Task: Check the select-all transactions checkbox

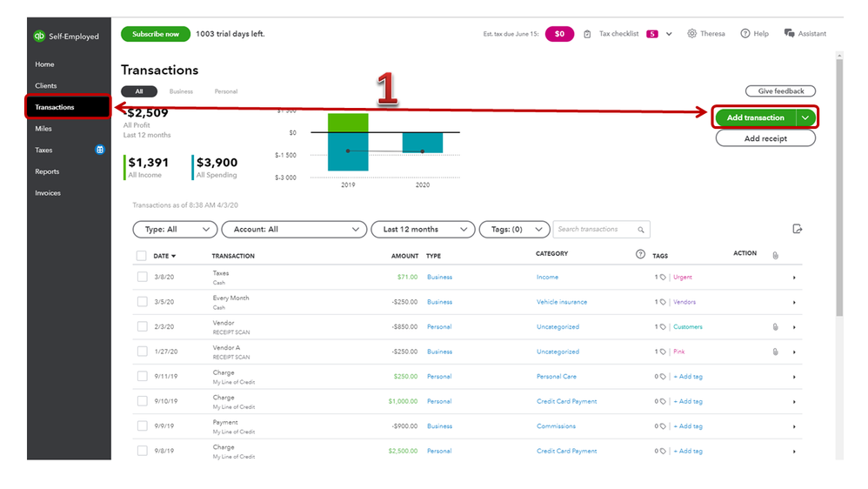Action: click(x=141, y=255)
